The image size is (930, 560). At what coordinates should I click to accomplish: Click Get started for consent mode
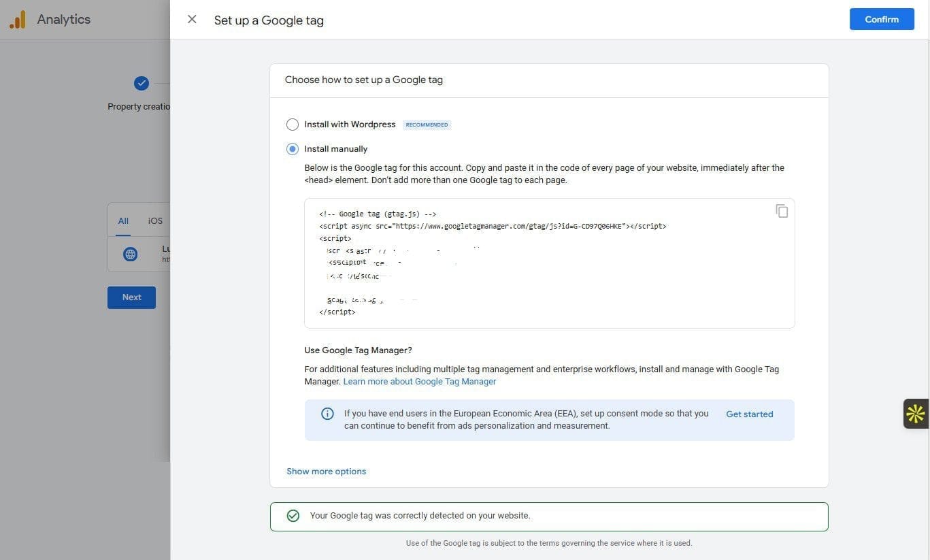point(749,414)
